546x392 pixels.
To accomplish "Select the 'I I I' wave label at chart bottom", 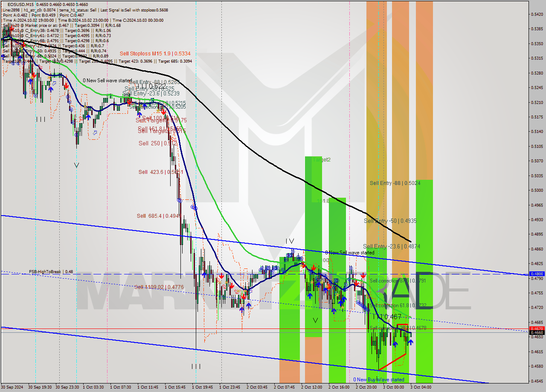I will click(x=196, y=366).
